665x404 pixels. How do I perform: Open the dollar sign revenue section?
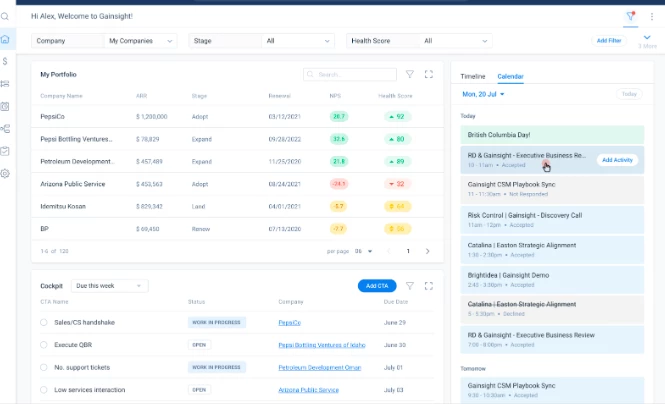click(x=5, y=61)
